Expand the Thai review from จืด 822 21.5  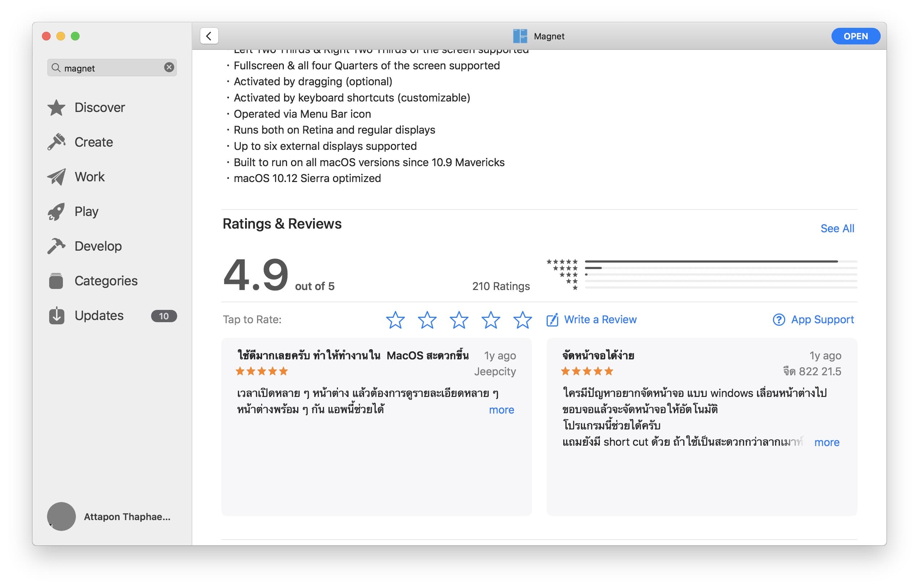click(826, 442)
